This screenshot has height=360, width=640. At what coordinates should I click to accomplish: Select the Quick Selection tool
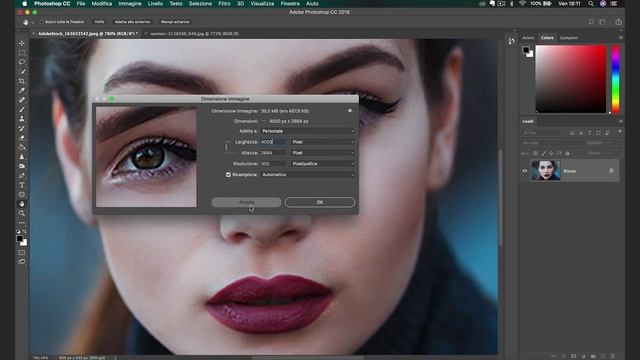(x=22, y=71)
